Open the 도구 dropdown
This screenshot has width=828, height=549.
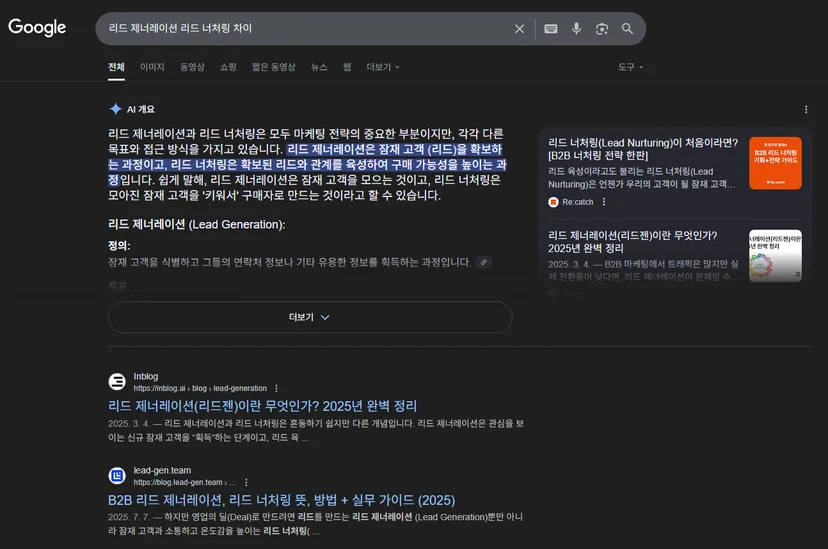631,67
